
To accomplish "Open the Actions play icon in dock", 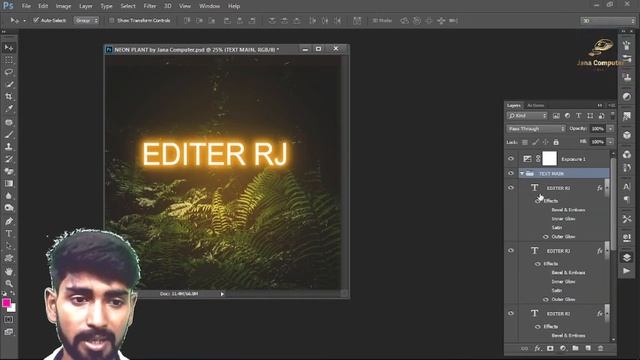I will click(627, 271).
